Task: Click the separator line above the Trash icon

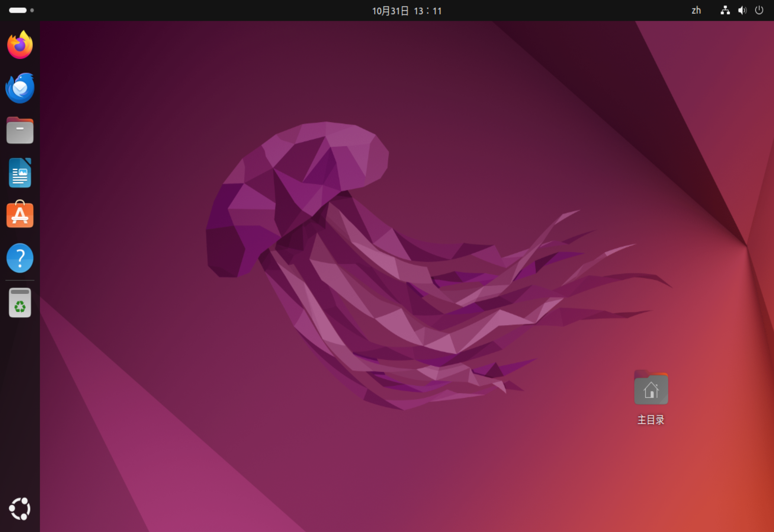Action: tap(20, 280)
